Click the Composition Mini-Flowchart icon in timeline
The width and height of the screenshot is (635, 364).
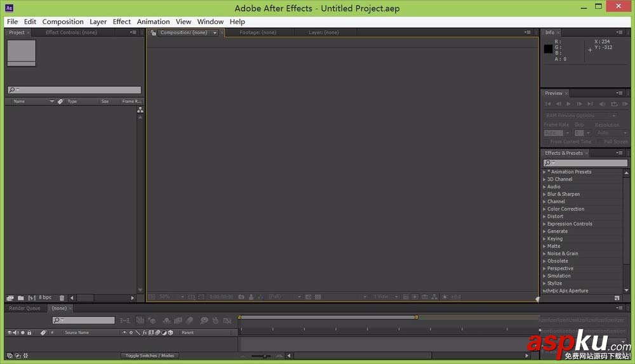coord(124,321)
